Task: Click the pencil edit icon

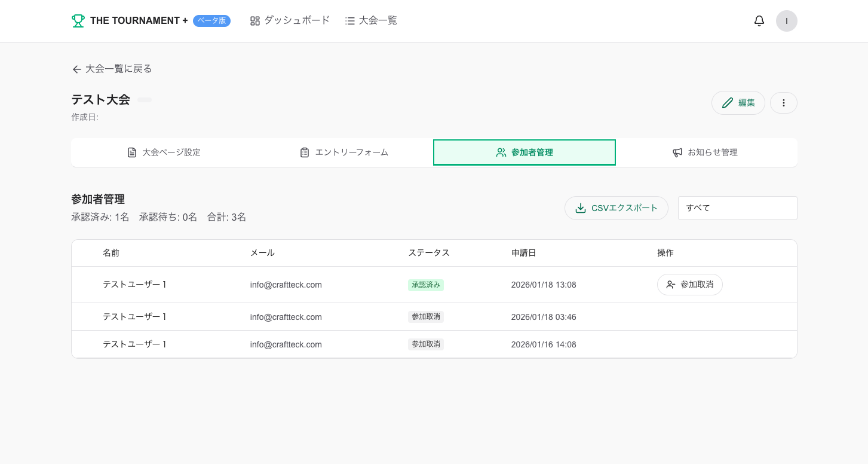Action: coord(727,103)
